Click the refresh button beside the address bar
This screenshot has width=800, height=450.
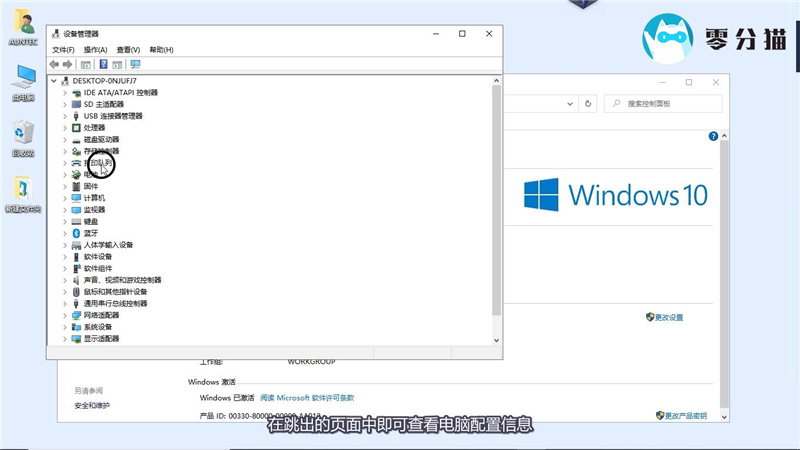click(589, 103)
